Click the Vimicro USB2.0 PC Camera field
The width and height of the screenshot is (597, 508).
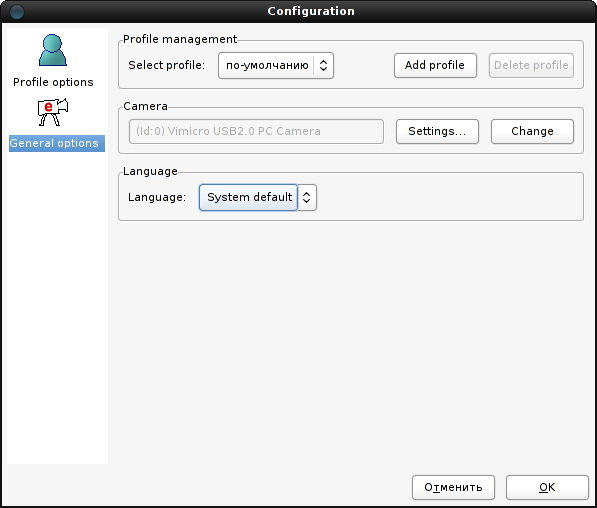256,131
